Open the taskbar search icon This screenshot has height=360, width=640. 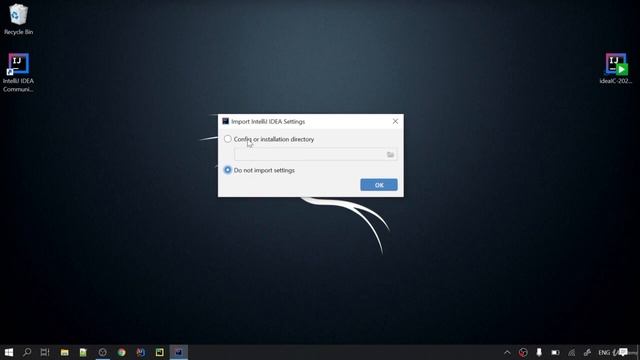click(x=27, y=352)
